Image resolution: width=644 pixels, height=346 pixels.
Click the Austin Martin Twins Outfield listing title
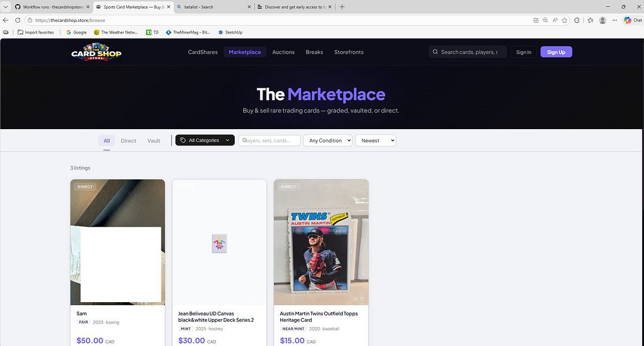(x=319, y=317)
